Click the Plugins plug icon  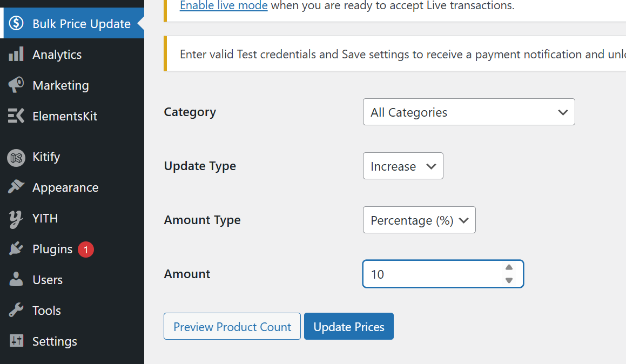pos(16,249)
